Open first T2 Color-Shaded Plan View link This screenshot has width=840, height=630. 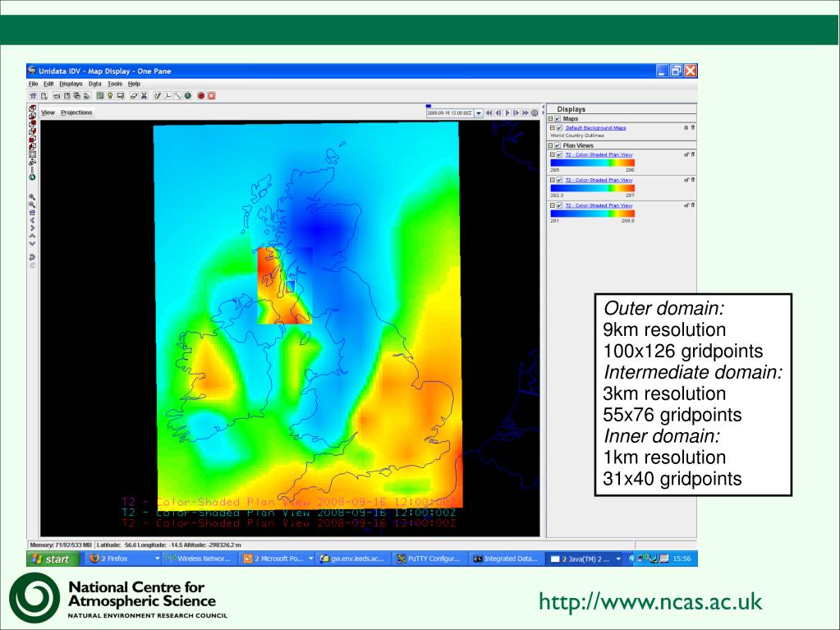click(599, 154)
